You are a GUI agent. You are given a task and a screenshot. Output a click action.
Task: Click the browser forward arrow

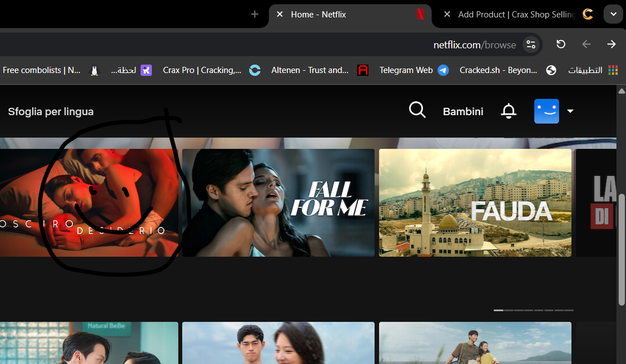click(x=611, y=44)
